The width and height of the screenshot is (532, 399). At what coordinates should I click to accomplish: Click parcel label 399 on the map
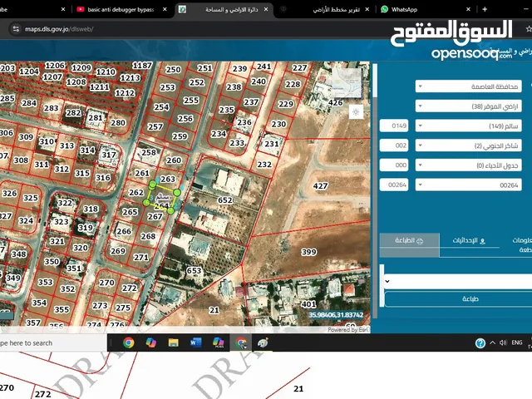point(308,252)
